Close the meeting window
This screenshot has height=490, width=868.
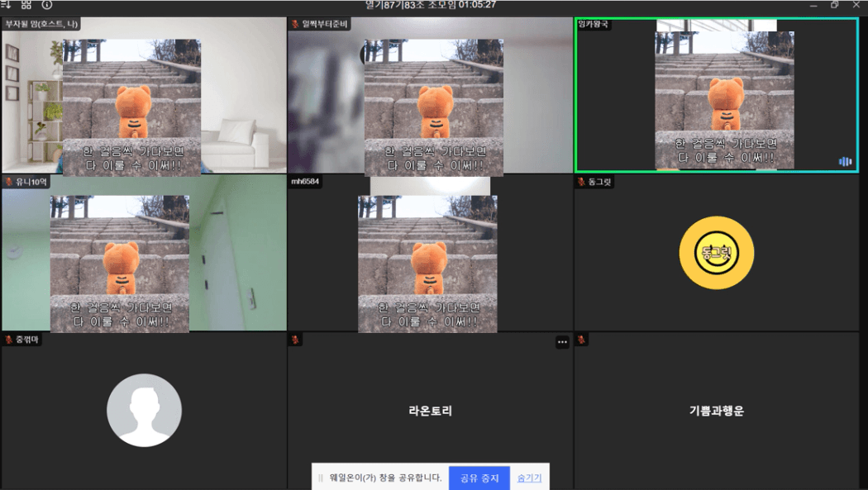[856, 5]
